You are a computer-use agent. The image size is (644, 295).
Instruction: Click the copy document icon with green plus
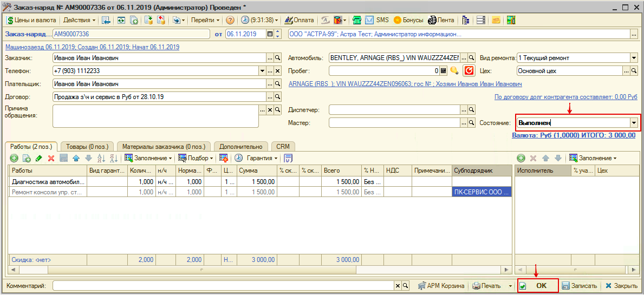point(134,20)
